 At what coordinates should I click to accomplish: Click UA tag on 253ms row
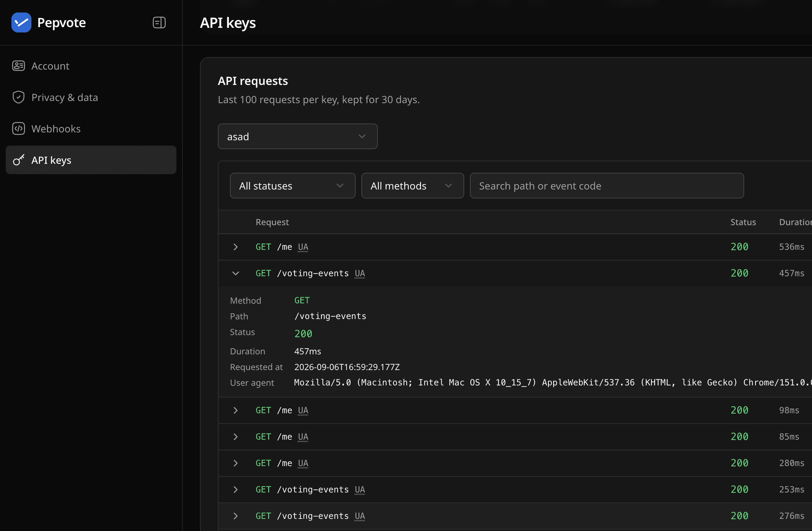point(360,490)
